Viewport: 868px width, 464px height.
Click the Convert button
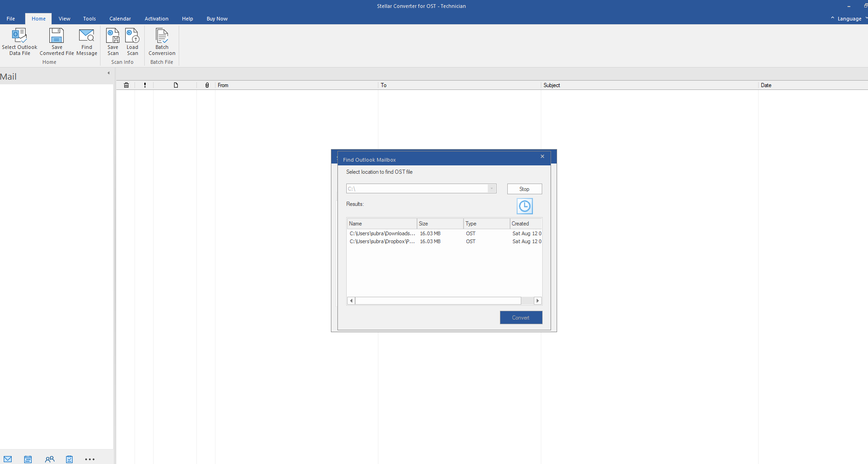pos(521,318)
